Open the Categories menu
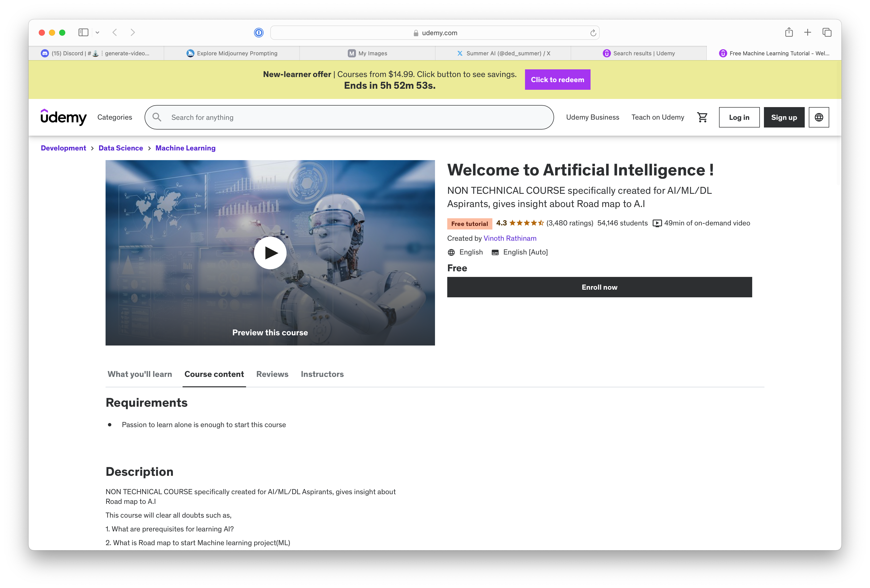The width and height of the screenshot is (870, 588). [114, 117]
